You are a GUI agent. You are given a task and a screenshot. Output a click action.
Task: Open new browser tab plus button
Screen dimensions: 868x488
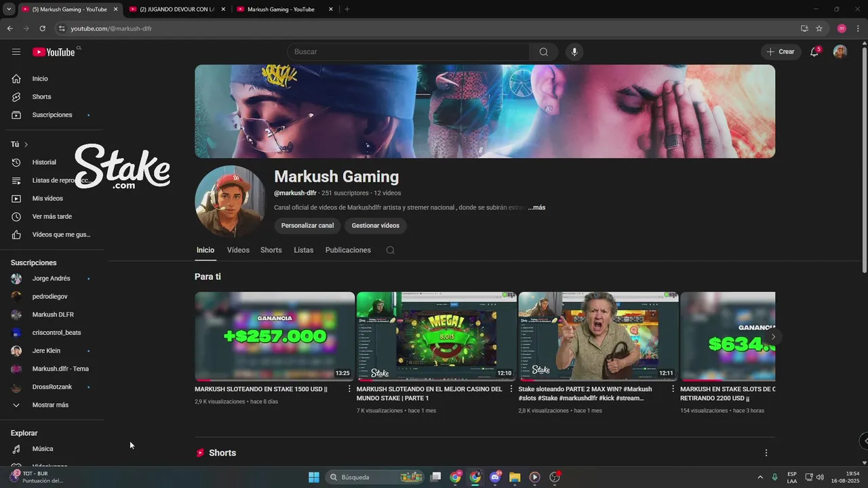[x=347, y=9]
